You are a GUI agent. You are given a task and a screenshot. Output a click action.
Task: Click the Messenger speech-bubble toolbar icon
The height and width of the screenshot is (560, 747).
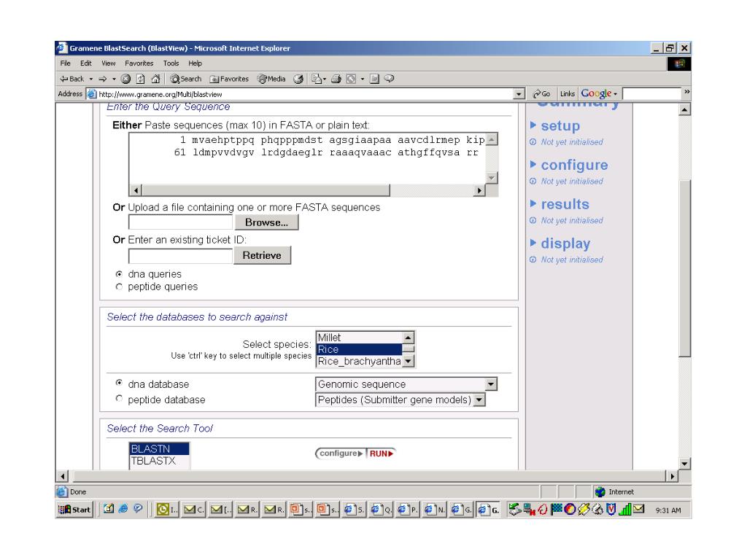pos(390,79)
